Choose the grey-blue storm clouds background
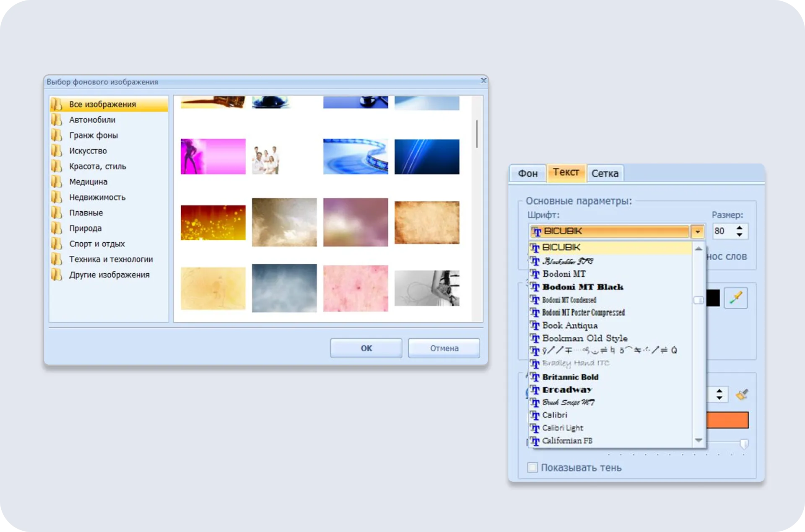Screen dimensions: 805x532 284,288
